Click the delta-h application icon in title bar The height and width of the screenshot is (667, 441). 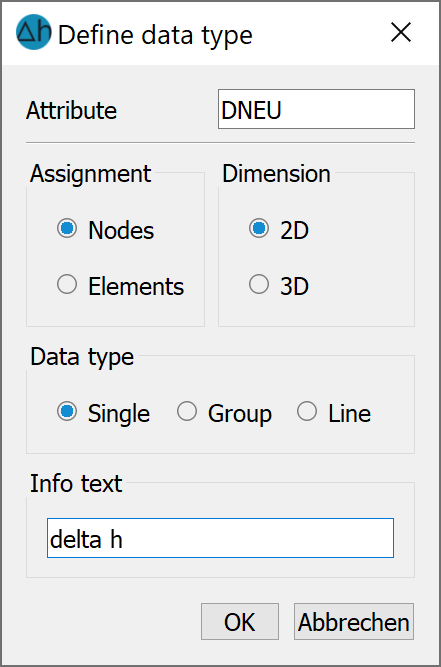34,32
